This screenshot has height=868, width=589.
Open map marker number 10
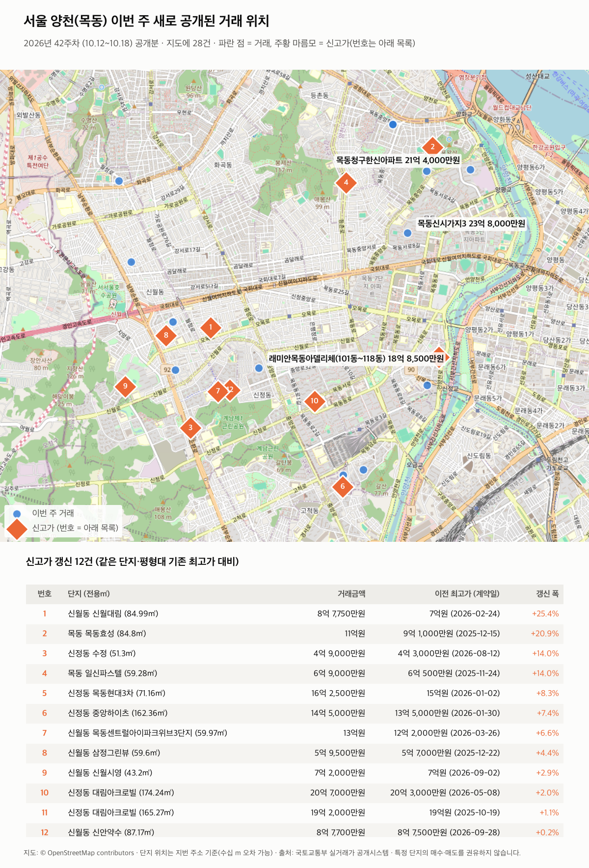315,401
